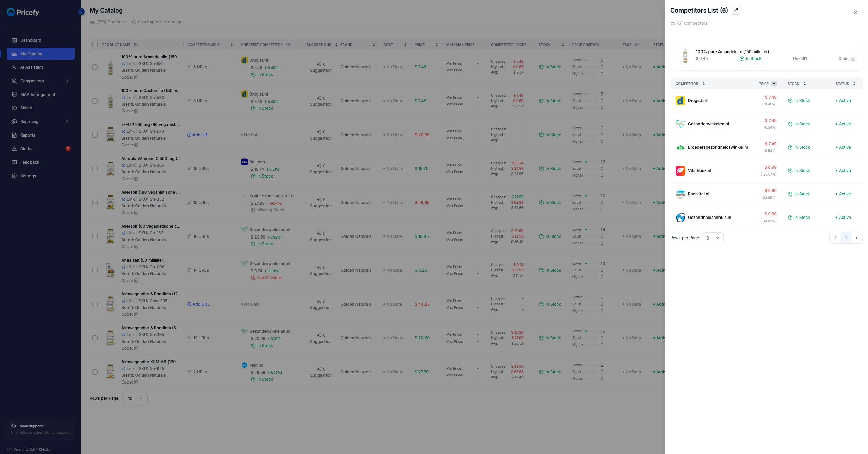The image size is (868, 454).
Task: Open MAP Infringement page
Action: click(x=41, y=95)
